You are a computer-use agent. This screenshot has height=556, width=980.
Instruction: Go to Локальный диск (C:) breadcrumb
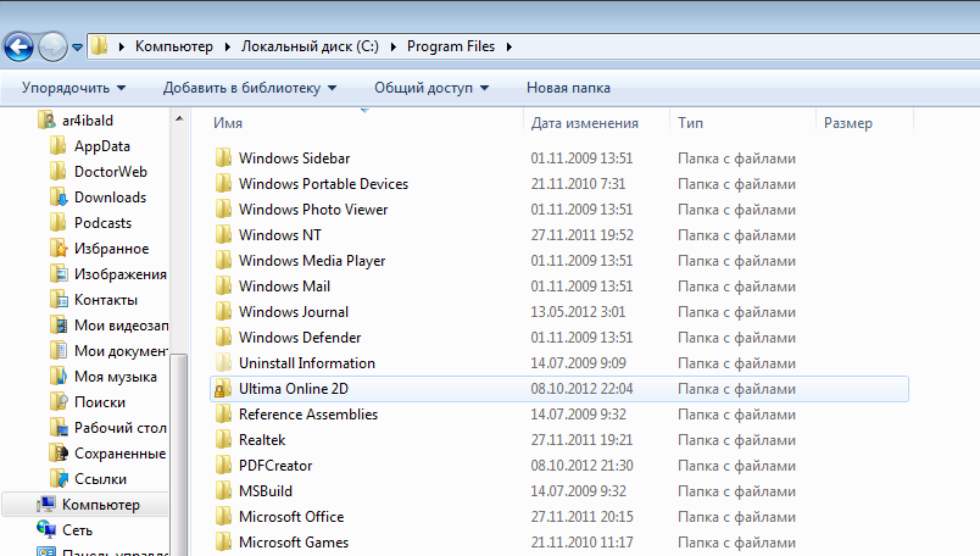click(x=310, y=47)
